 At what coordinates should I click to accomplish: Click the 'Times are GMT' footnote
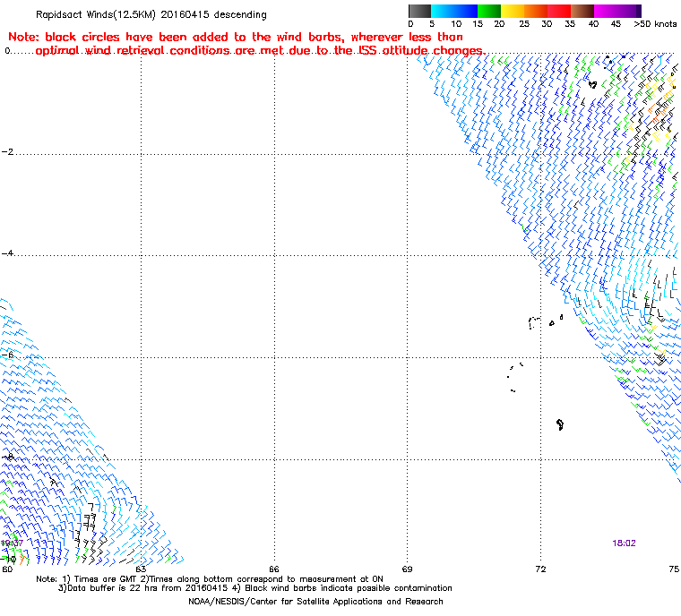point(210,579)
